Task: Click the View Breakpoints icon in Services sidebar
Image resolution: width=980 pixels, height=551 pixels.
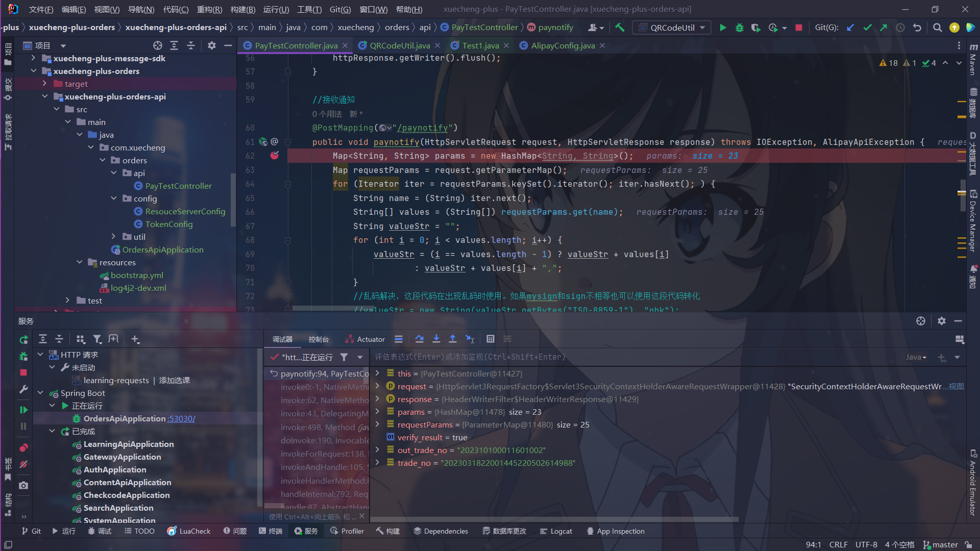Action: 23,447
